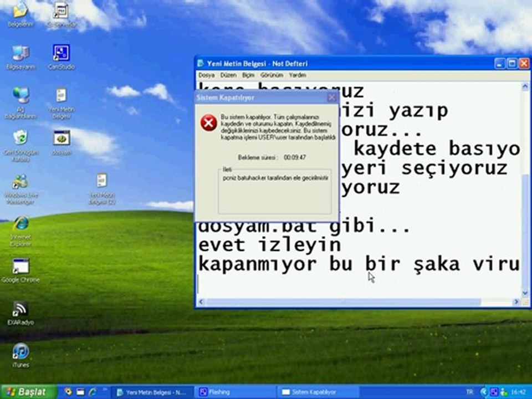
Task: Click the Başlat start button
Action: tap(28, 392)
